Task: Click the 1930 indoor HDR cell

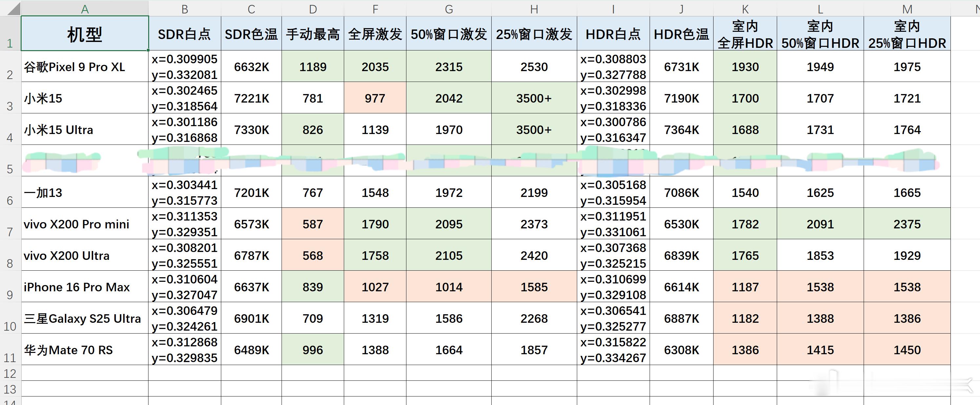Action: click(x=745, y=67)
